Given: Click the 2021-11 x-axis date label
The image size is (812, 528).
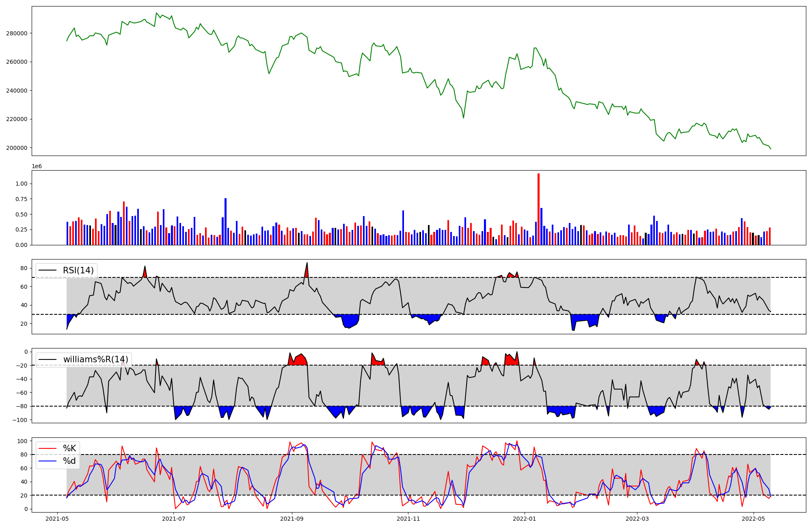Looking at the screenshot, I should (408, 519).
